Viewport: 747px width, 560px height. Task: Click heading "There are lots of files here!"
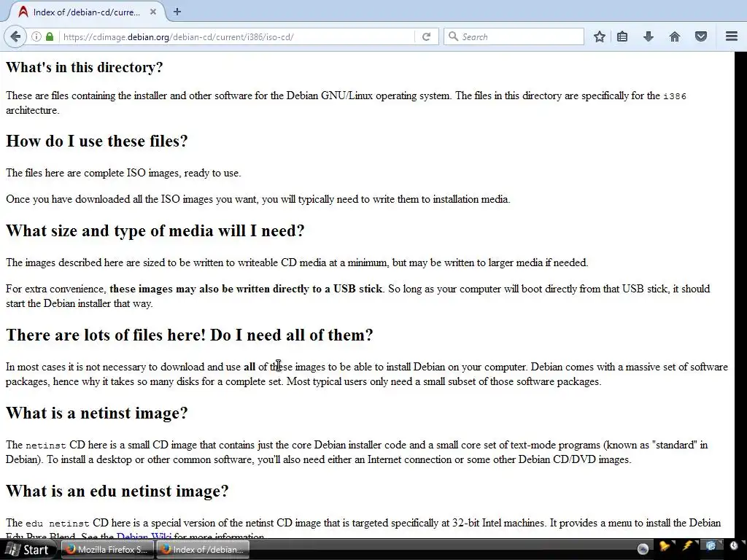point(106,335)
